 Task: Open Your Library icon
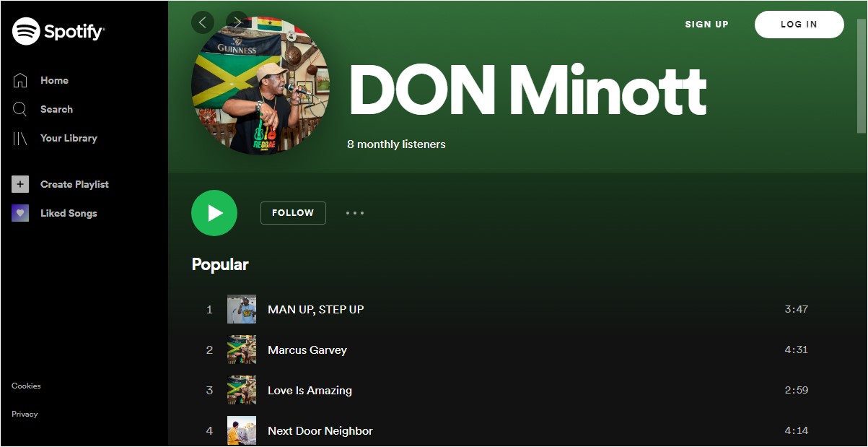[x=20, y=138]
